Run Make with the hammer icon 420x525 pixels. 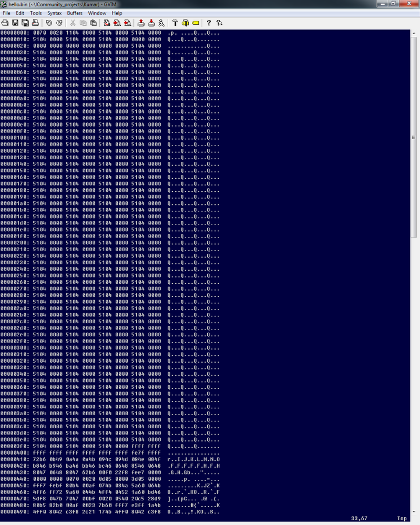[175, 23]
